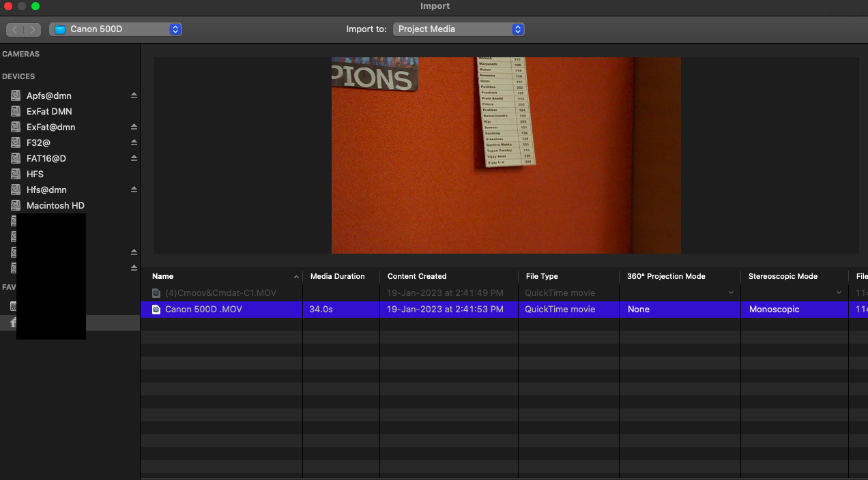Click the File Type column header
This screenshot has width=868, height=480.
tap(541, 276)
